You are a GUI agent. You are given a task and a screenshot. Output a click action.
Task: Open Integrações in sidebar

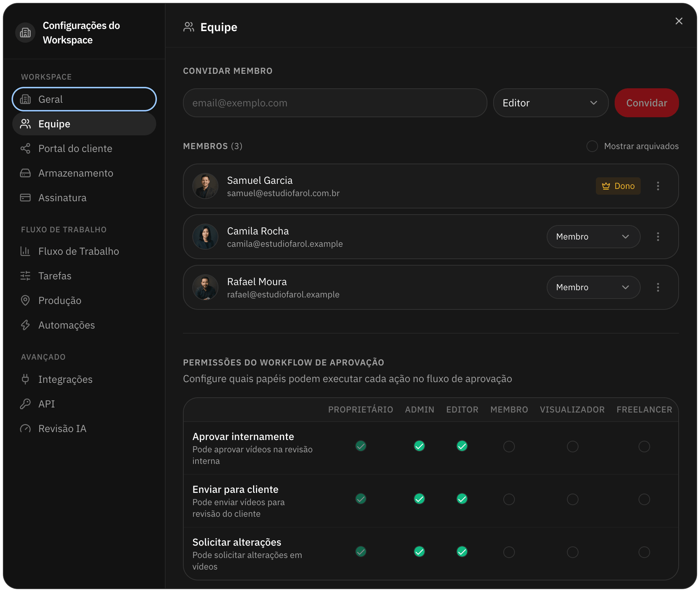click(84, 379)
